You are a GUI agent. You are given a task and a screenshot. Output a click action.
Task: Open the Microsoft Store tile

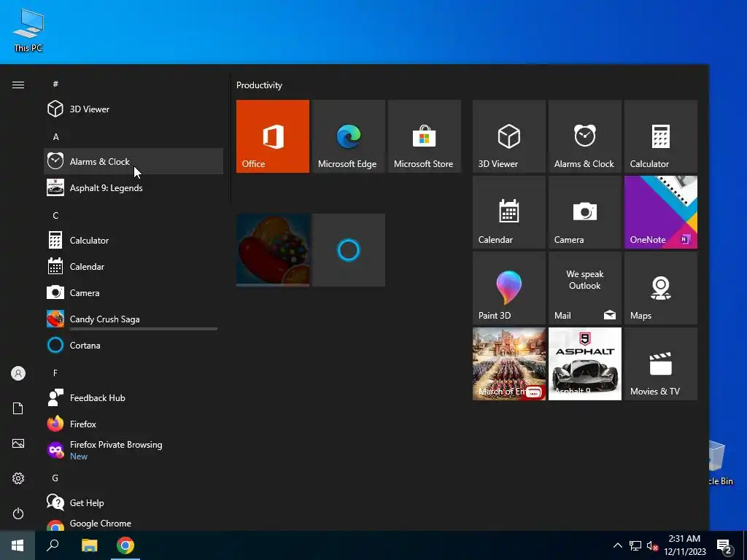tap(424, 136)
